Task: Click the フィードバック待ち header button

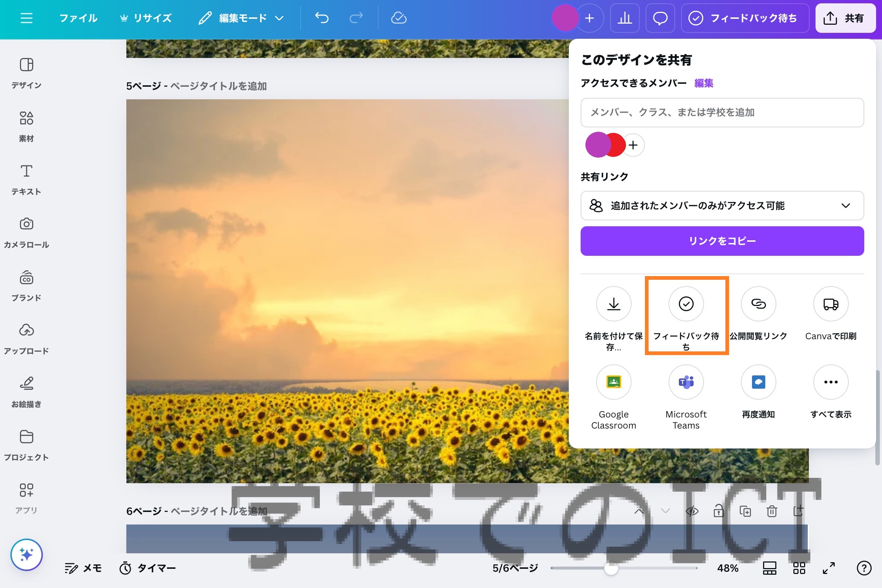Action: [x=745, y=18]
